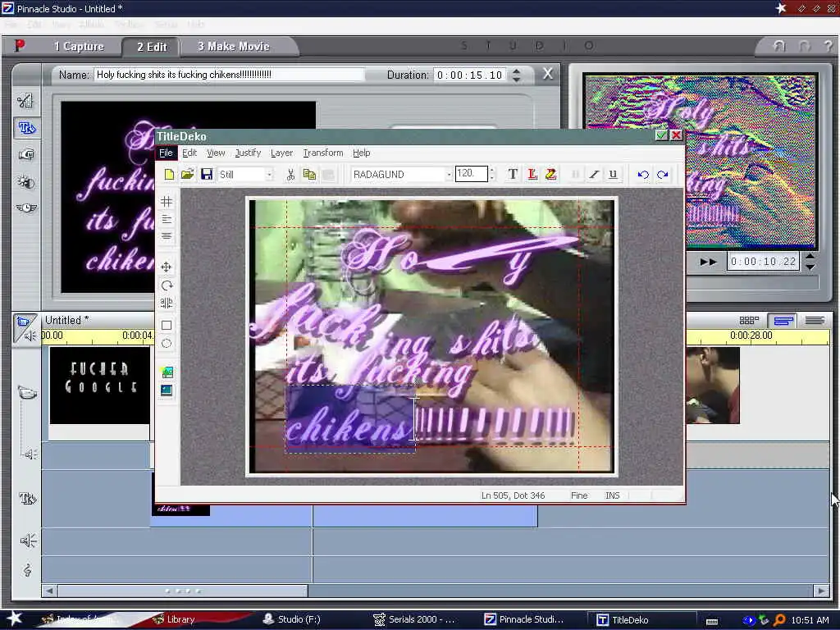The width and height of the screenshot is (840, 630).
Task: Click the timeline scrollbar right arrow
Action: click(822, 591)
